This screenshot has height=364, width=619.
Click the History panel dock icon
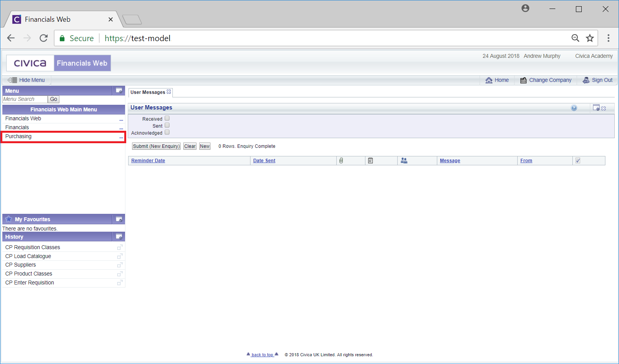(x=119, y=237)
